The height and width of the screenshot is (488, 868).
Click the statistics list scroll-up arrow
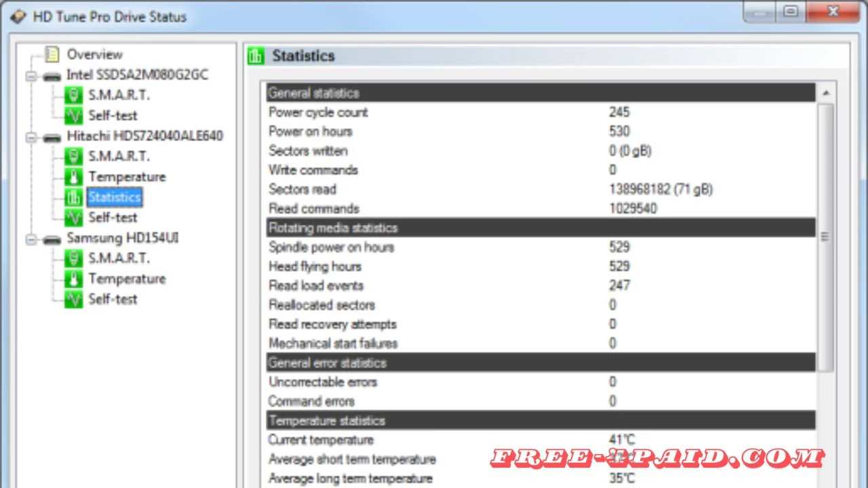[825, 93]
